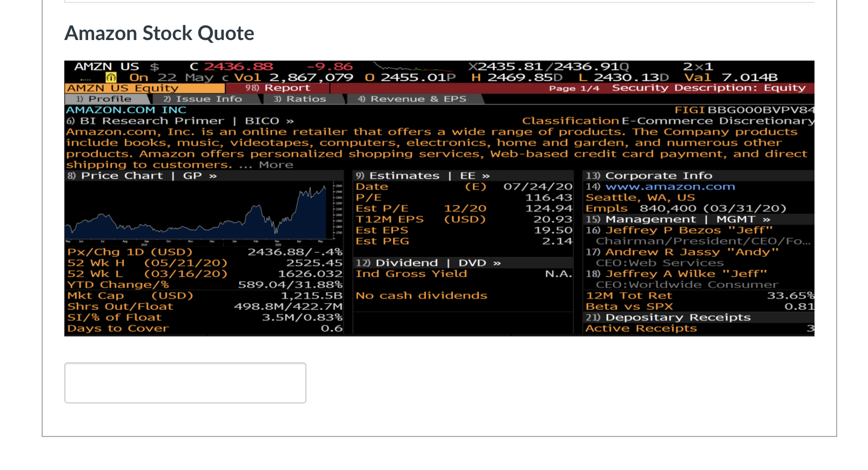Click Shrs Out/Float 498.8M/422.7M value
868x470 pixels.
click(x=288, y=307)
